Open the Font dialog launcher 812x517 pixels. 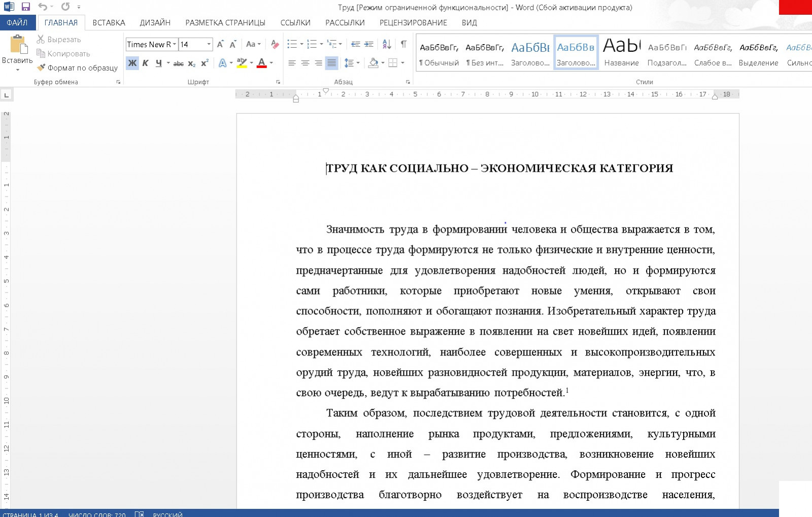[278, 82]
